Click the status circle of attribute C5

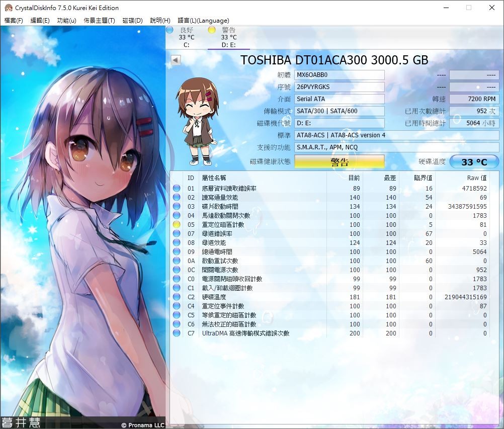tap(177, 315)
